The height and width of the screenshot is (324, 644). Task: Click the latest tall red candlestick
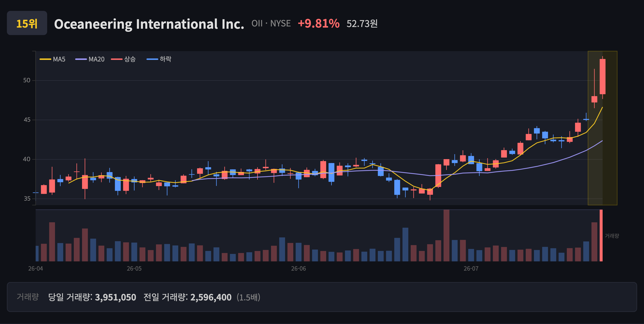(x=602, y=77)
